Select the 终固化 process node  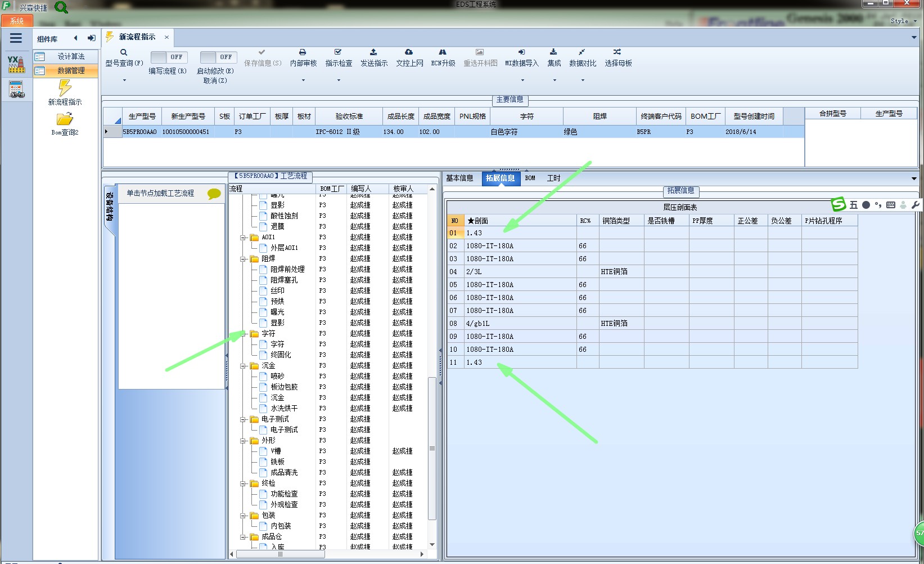pos(281,355)
